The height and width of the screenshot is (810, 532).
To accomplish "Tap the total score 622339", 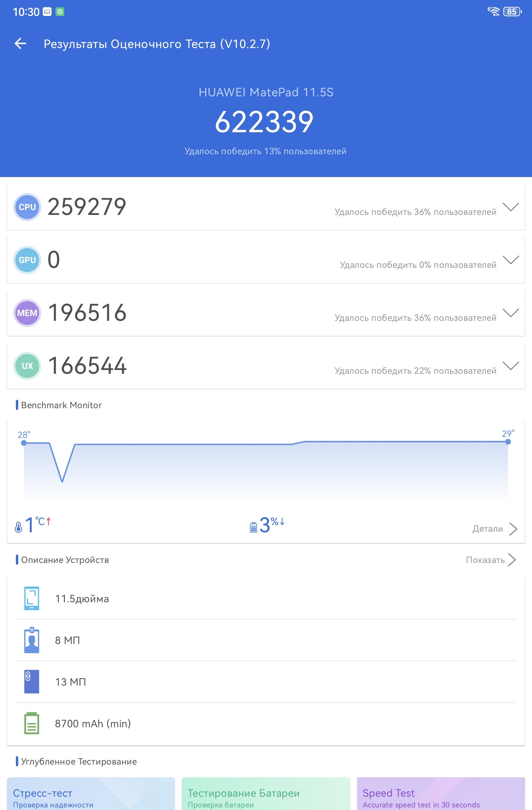I will click(264, 122).
